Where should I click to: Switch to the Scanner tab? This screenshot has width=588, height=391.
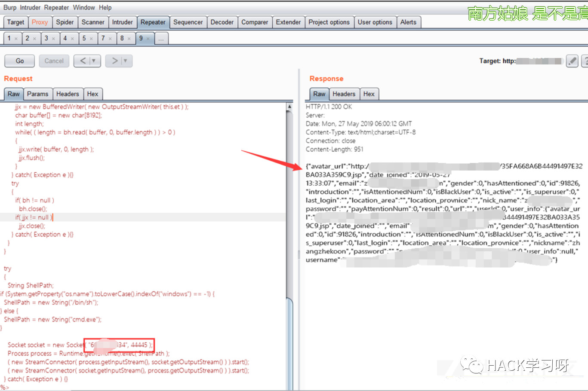[93, 22]
